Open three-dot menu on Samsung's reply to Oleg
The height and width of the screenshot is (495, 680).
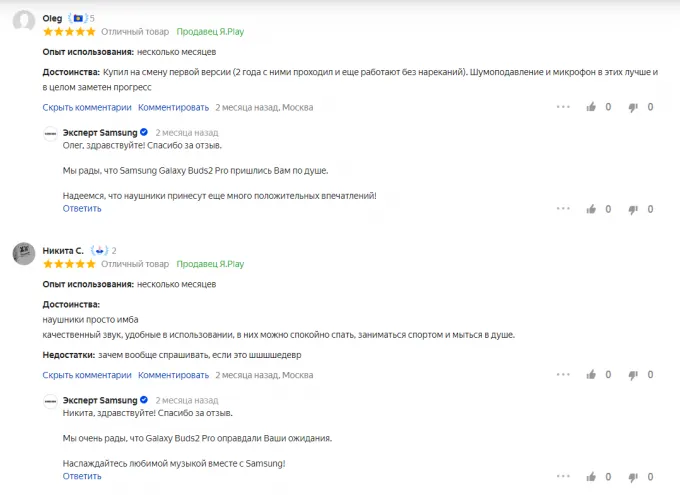[x=561, y=209]
